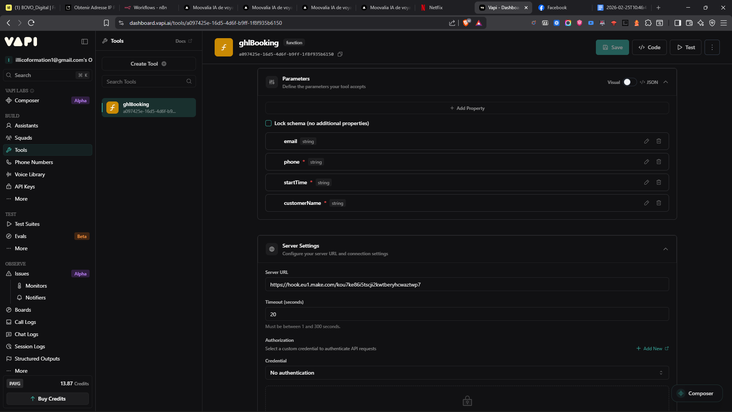Click Add Property button
Image resolution: width=732 pixels, height=412 pixels.
(x=467, y=108)
